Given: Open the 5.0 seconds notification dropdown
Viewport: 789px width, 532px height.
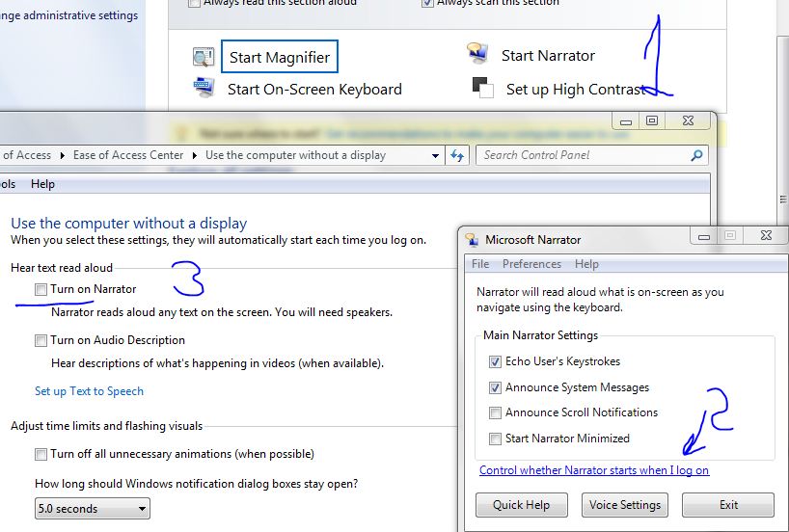Looking at the screenshot, I should (x=92, y=508).
